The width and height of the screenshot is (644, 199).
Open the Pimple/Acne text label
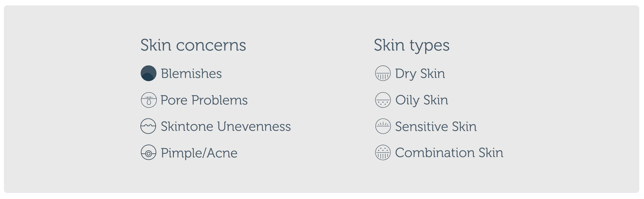(199, 153)
